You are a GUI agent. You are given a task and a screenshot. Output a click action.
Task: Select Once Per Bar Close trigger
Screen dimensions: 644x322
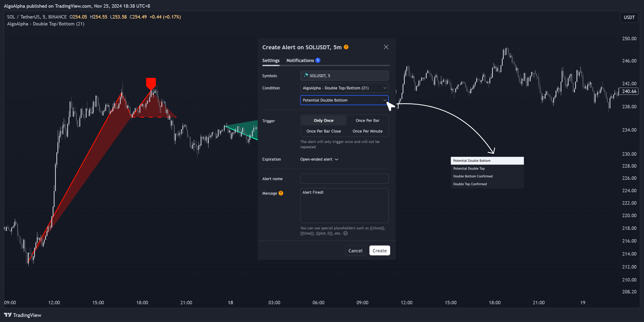(323, 131)
